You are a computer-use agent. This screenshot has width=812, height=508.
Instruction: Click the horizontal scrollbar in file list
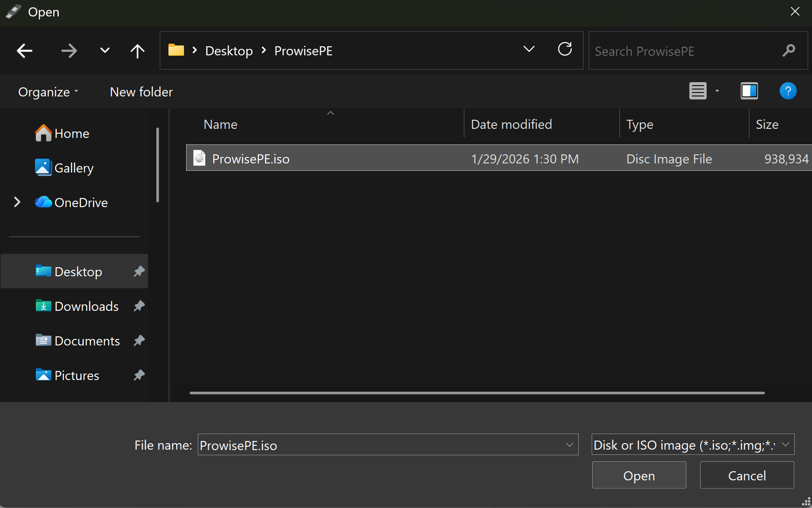pos(477,393)
